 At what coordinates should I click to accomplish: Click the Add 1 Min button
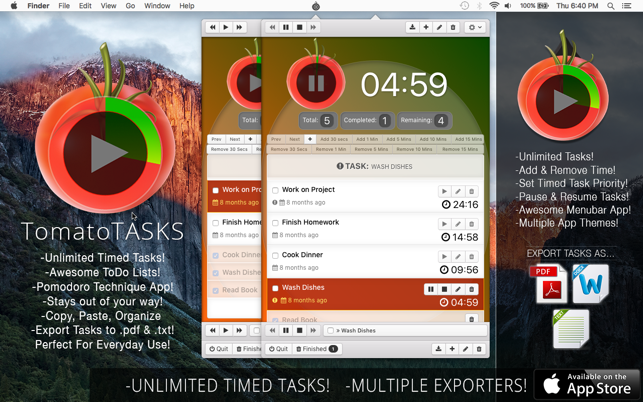[367, 139]
